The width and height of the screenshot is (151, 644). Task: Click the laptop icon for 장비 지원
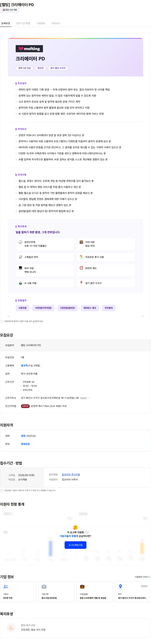21,268
